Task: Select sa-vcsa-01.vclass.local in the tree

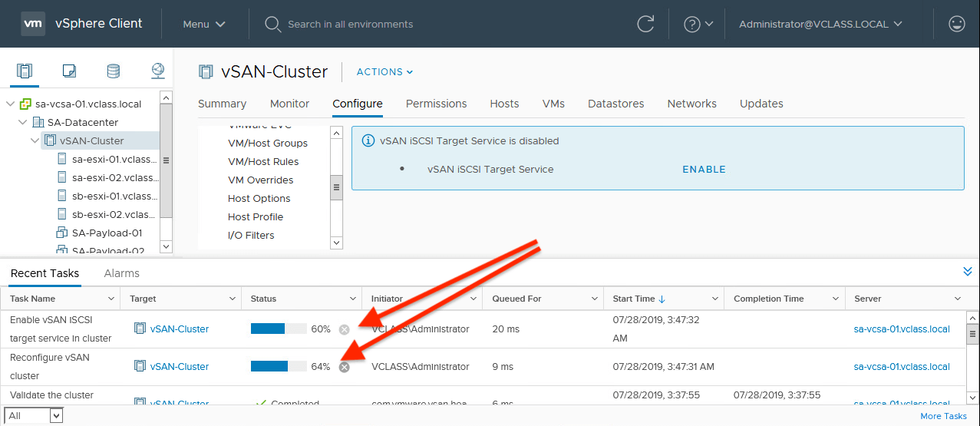Action: pyautogui.click(x=88, y=104)
